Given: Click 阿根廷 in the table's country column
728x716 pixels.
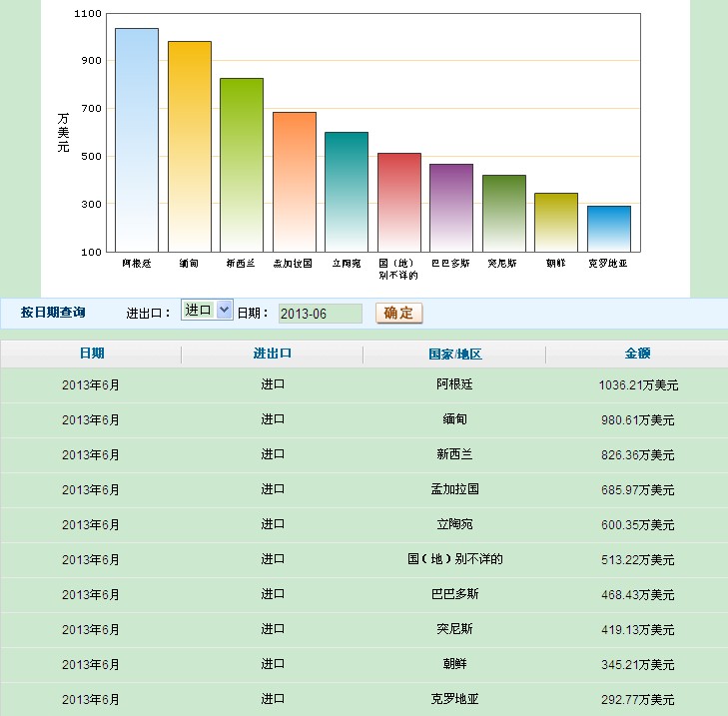Looking at the screenshot, I should 454,384.
